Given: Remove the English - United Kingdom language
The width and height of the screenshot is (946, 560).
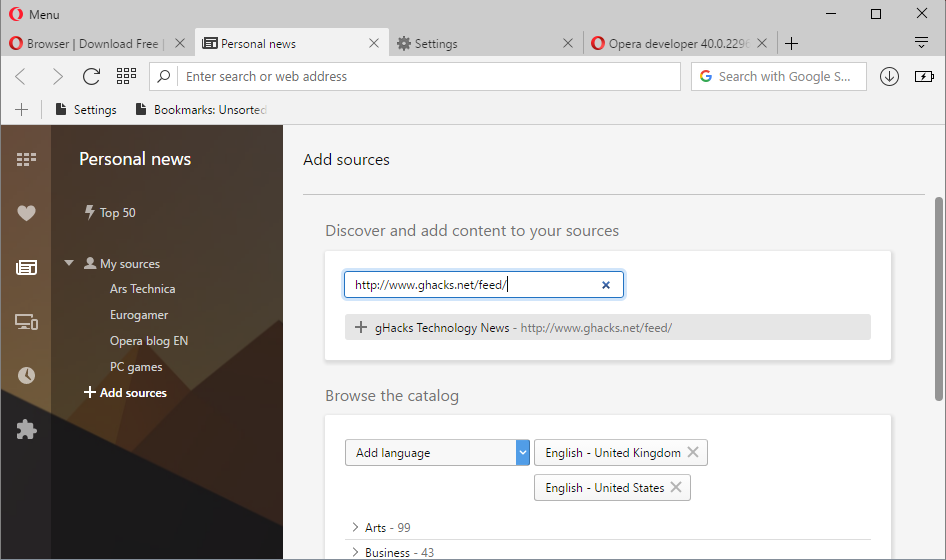Looking at the screenshot, I should coord(693,452).
